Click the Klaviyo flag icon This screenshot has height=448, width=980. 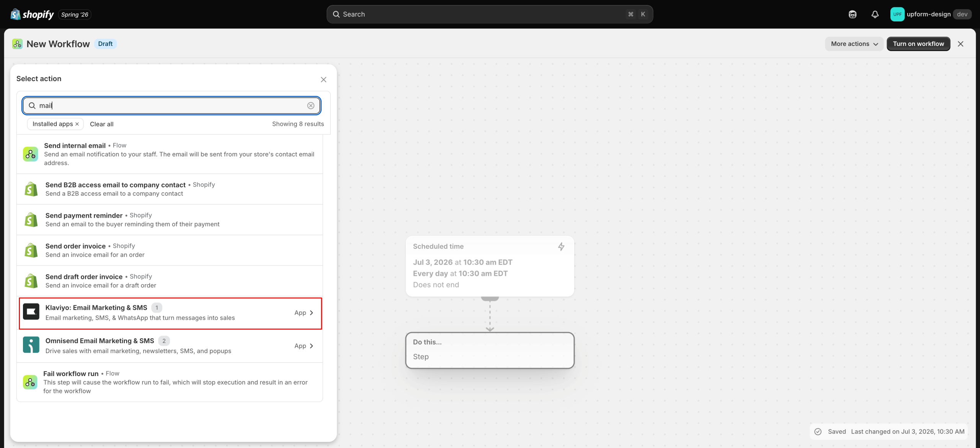pyautogui.click(x=31, y=312)
